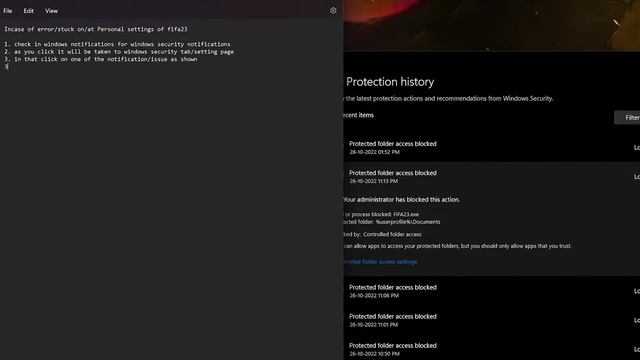The height and width of the screenshot is (360, 640).
Task: Place cursor in the 'Incase of error/stuck' line
Action: point(96,29)
